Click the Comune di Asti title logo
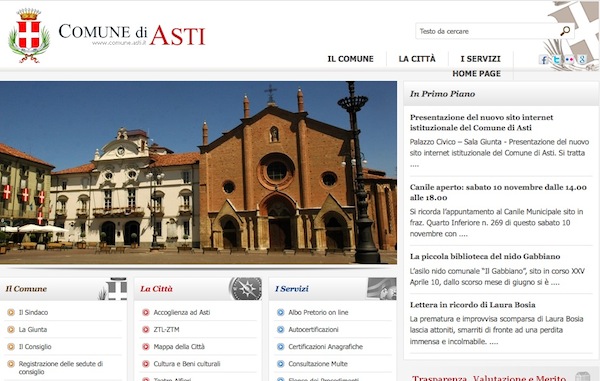Screen dimensions: 600x381 132,35
